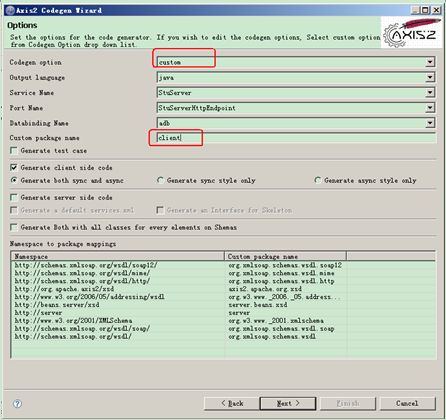Select the schemas.xmlsoap.org/wsdl/ last row
Viewport: 446px width, 420px height.
pos(223,336)
